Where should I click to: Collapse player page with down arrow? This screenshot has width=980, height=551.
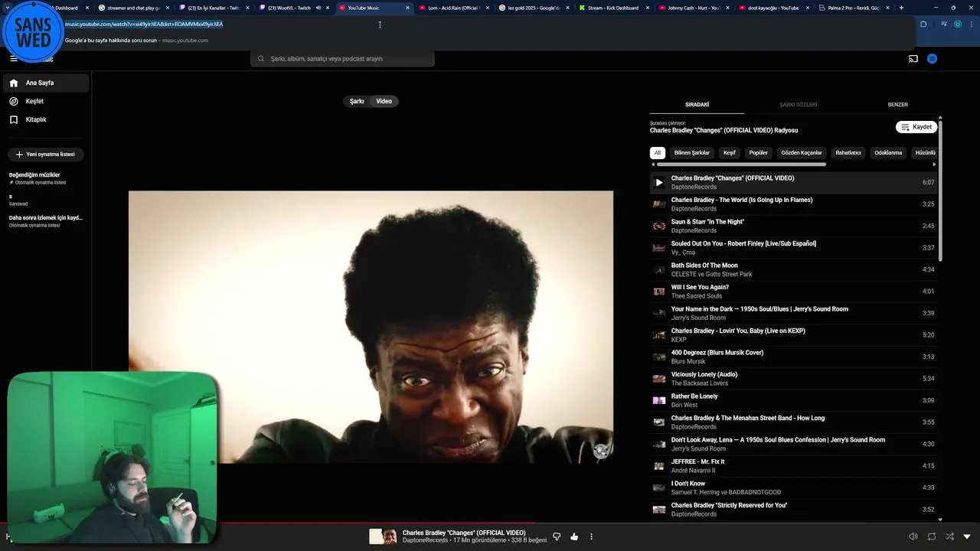[x=967, y=536]
